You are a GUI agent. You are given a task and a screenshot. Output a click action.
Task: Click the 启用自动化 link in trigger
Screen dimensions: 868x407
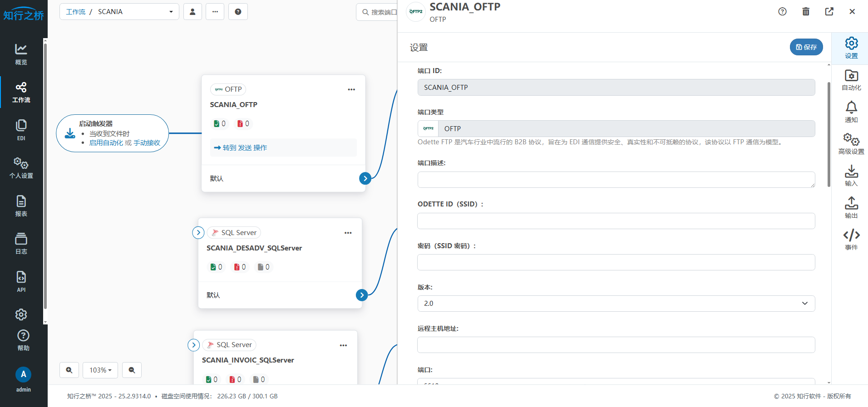pyautogui.click(x=106, y=143)
